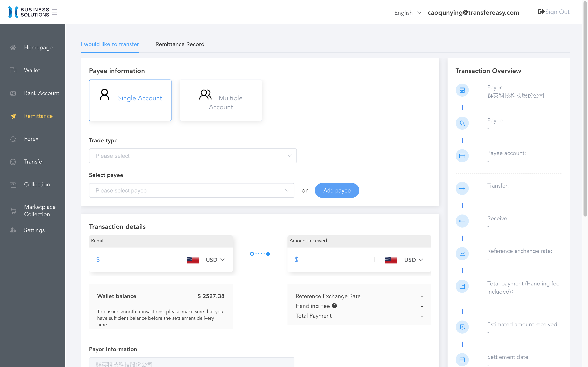
Task: Click the Wallet icon in sidebar
Action: point(13,70)
